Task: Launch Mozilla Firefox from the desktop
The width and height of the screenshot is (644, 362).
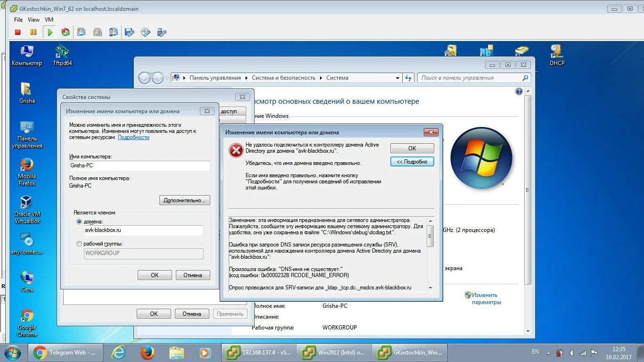Action: 27,172
